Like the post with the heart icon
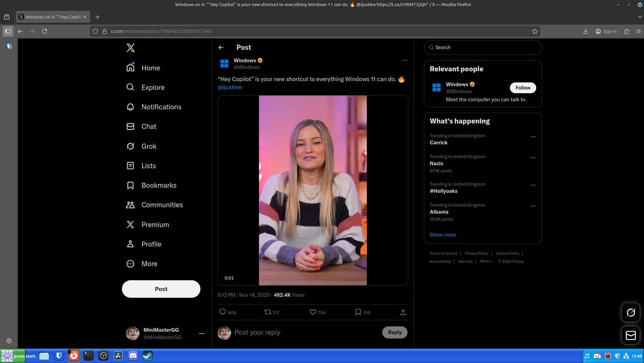Image resolution: width=644 pixels, height=363 pixels. [311, 312]
